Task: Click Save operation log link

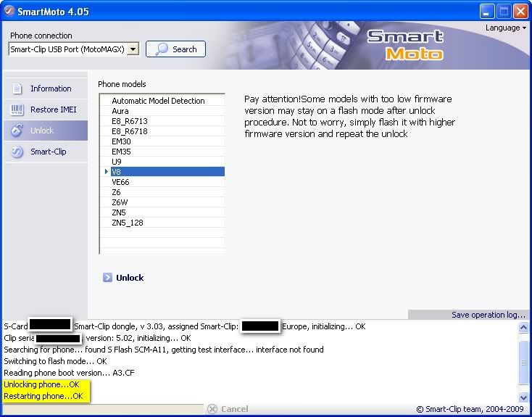Action: click(x=489, y=315)
